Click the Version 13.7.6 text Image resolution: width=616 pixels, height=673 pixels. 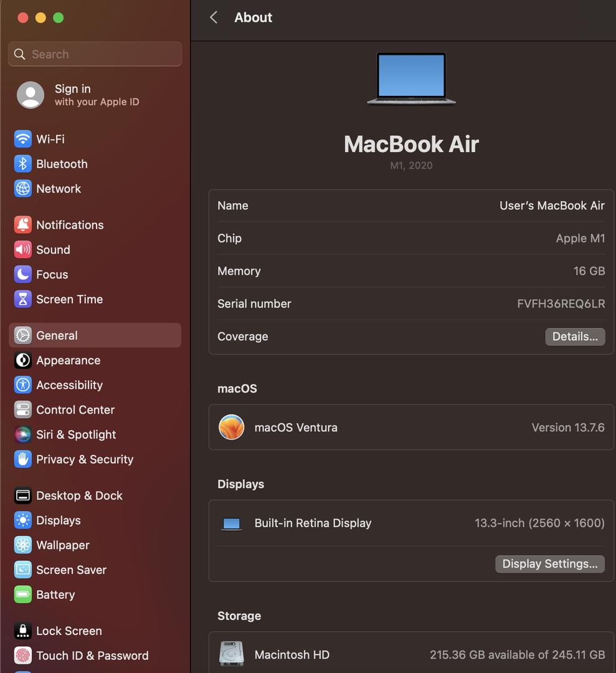[568, 427]
